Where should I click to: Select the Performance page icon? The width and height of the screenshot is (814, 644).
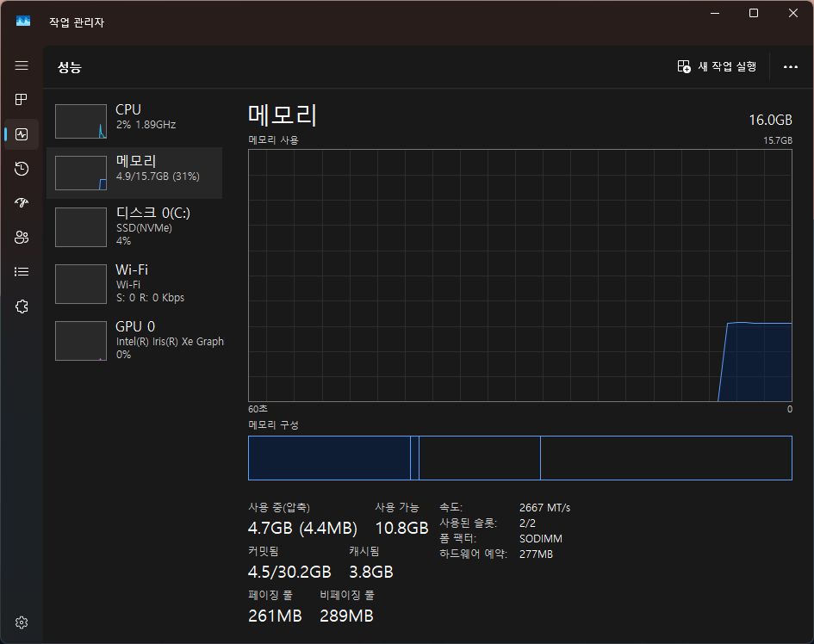(22, 134)
